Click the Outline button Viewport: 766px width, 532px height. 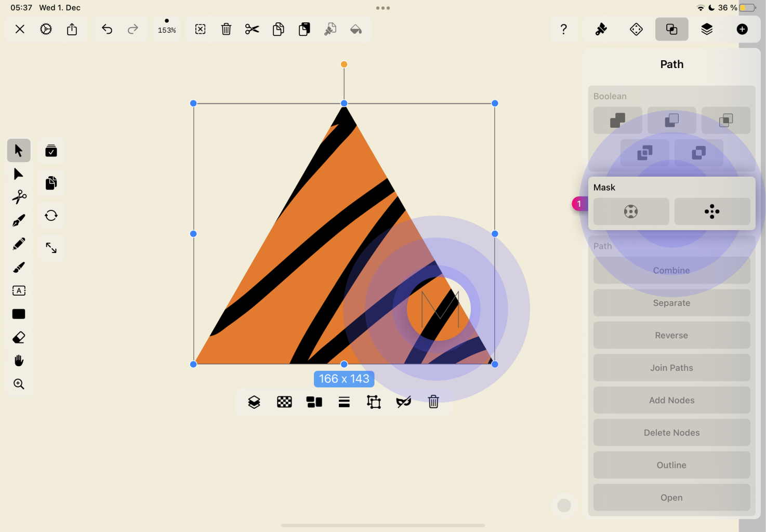click(x=671, y=465)
